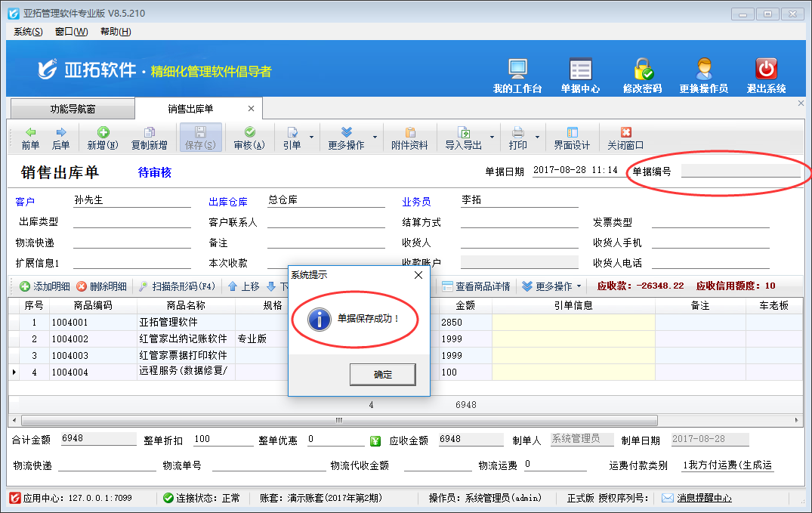Screen dimensions: 812x513
Task: Expand the 引单 dropdown arrow
Action: tap(311, 138)
